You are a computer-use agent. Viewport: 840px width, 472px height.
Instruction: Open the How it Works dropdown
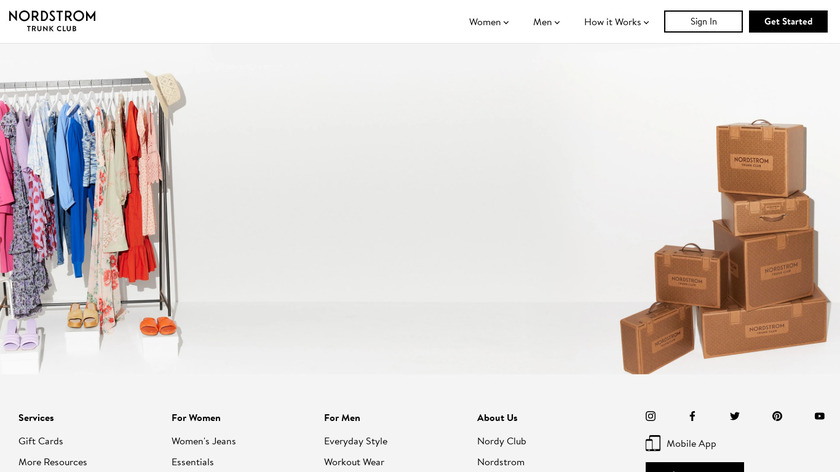[x=616, y=22]
